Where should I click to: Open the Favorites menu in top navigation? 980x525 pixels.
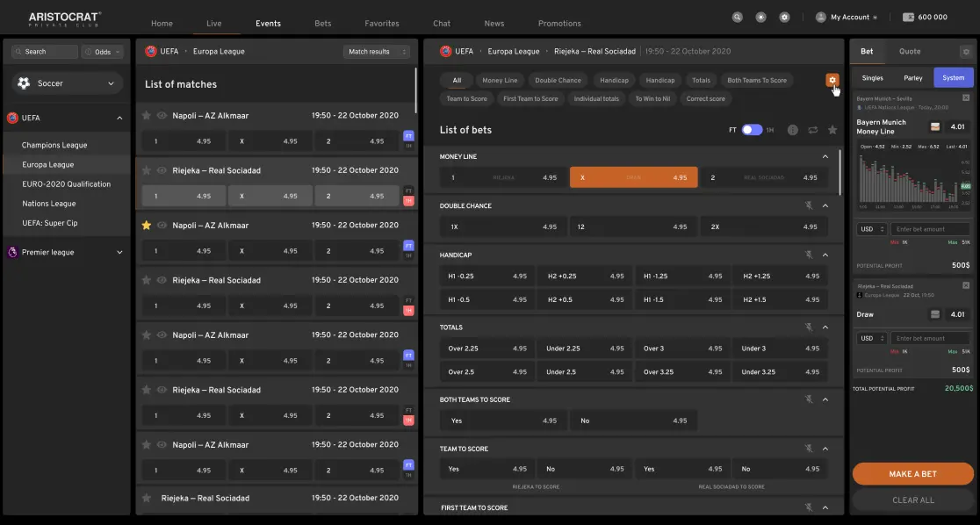point(381,24)
